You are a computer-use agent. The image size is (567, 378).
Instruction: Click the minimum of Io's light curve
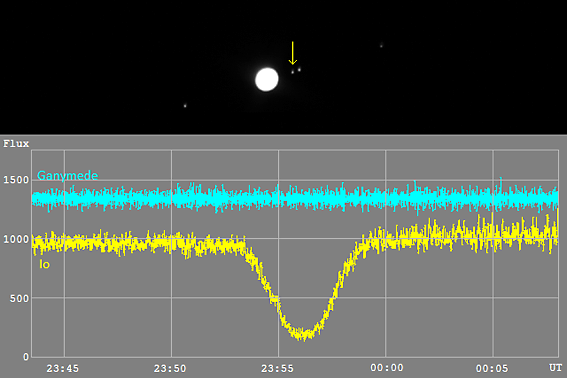(x=303, y=335)
